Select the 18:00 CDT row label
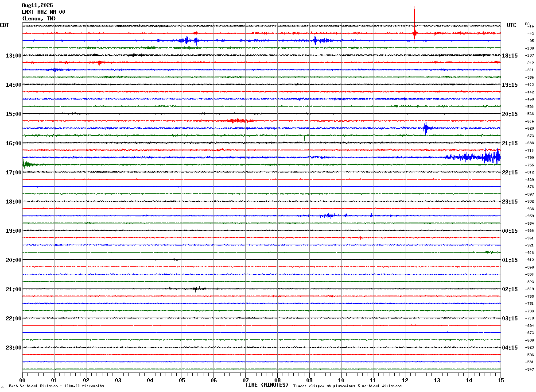 coord(14,202)
